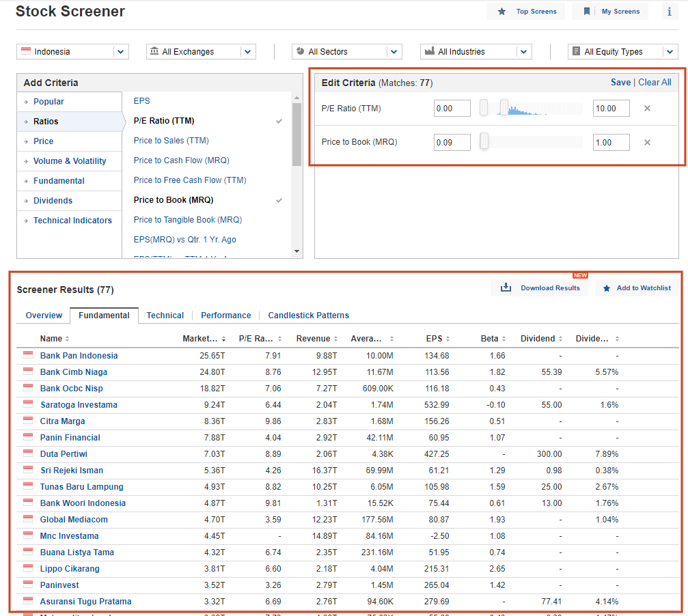Open the All Equity Types dropdown
Screen dimensions: 688x616
tap(622, 52)
